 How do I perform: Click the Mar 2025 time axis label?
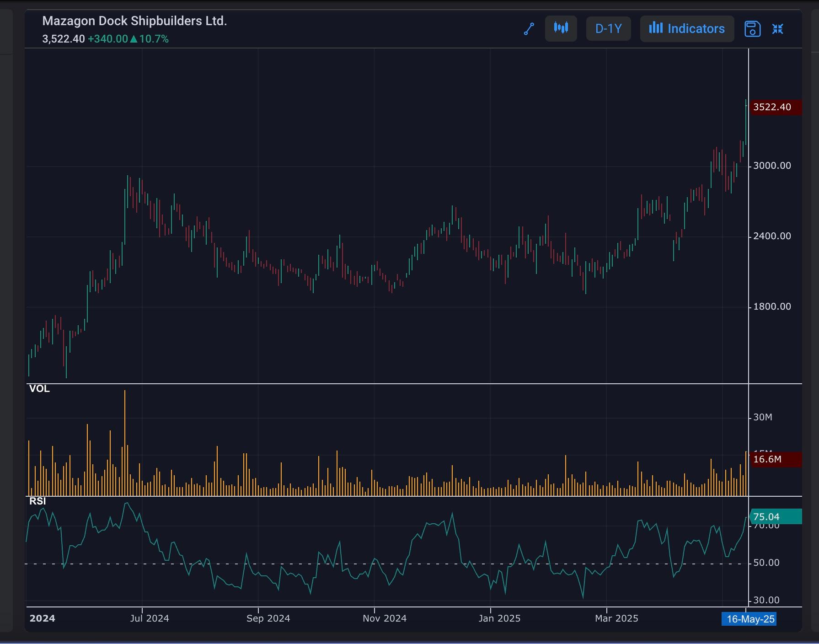point(616,618)
